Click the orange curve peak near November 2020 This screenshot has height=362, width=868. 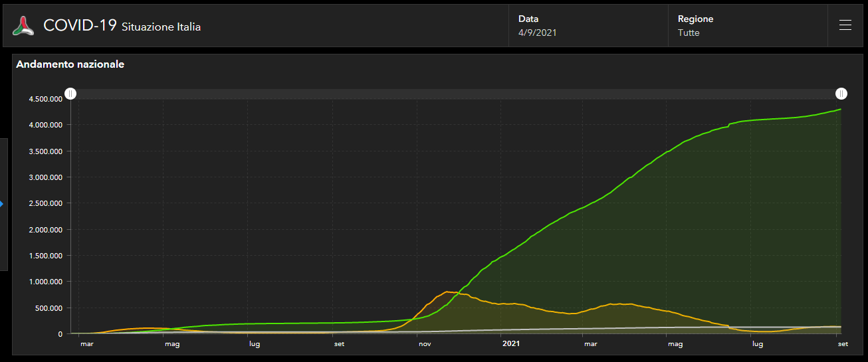(447, 292)
